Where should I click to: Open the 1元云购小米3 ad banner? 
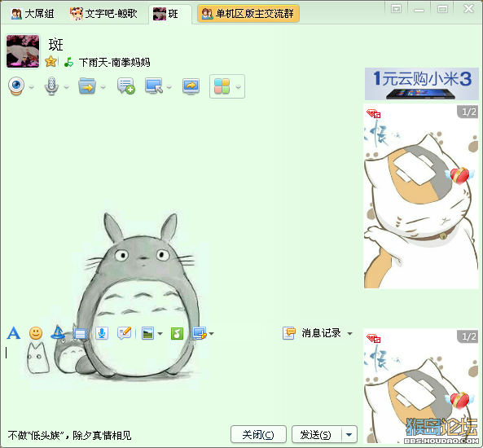tap(422, 84)
